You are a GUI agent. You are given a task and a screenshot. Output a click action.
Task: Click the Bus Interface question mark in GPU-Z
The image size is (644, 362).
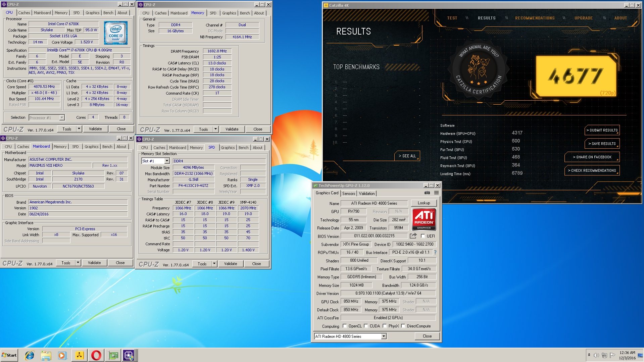click(435, 252)
